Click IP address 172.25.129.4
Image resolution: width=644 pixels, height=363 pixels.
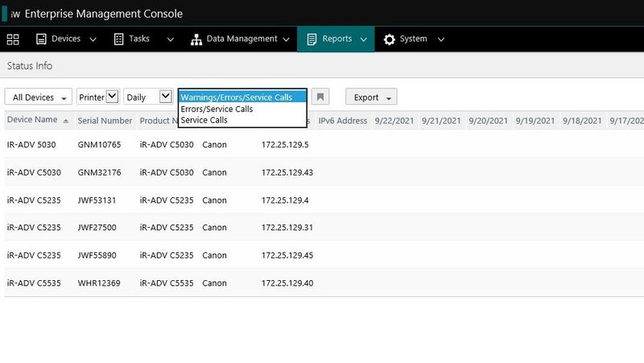tap(285, 200)
